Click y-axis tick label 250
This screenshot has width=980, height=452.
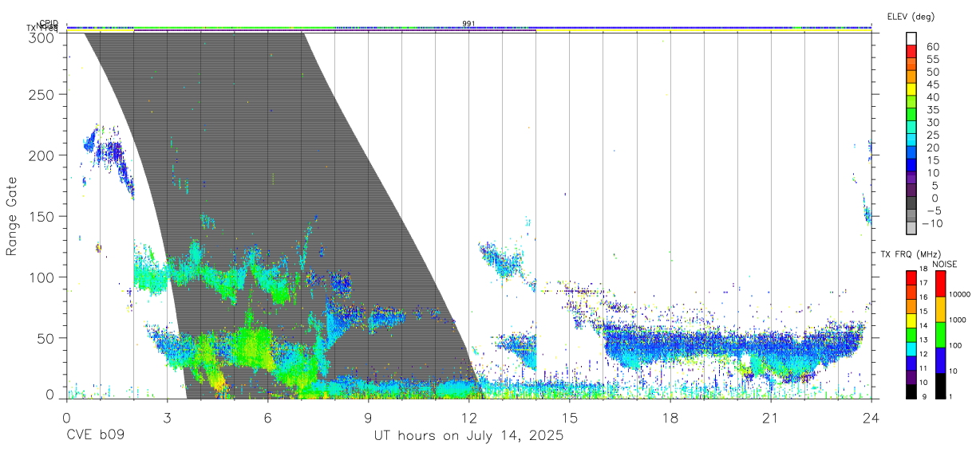[43, 94]
